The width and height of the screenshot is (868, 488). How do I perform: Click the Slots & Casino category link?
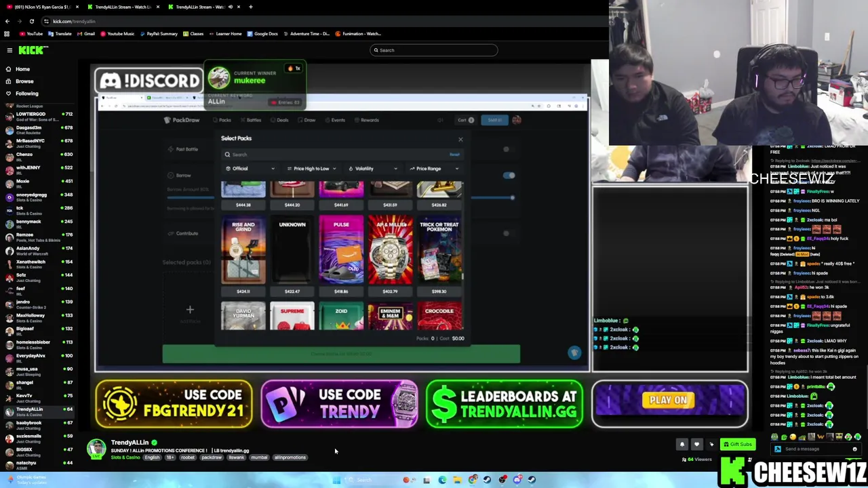[126, 457]
